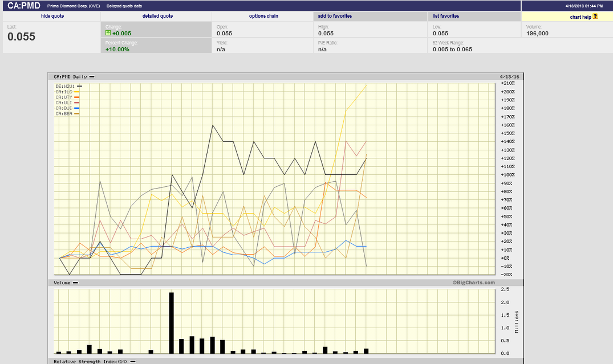Click the green up-arrow change icon
The width and height of the screenshot is (613, 364).
click(108, 33)
